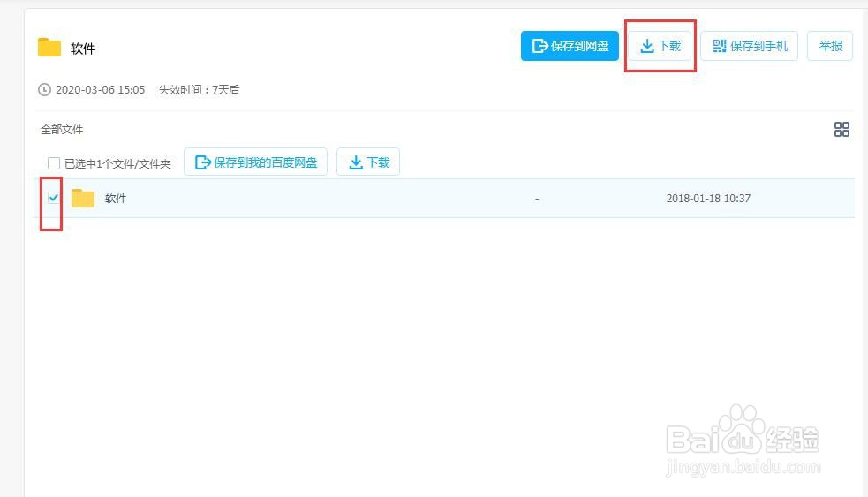The width and height of the screenshot is (868, 497).
Task: Click the 保存到手机 button
Action: tap(750, 46)
